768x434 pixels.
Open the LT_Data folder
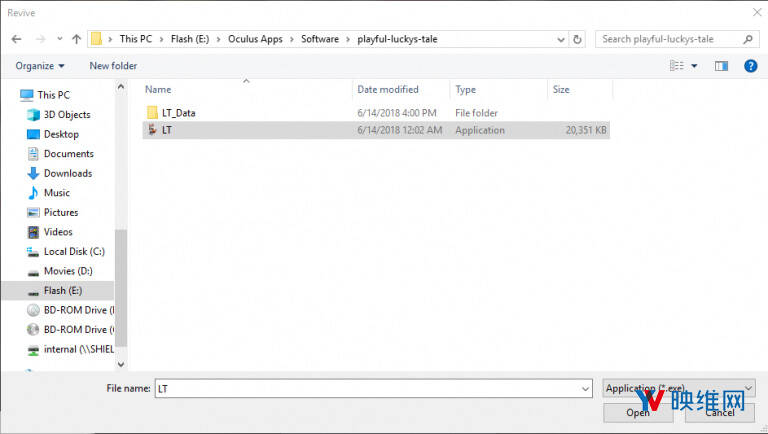coord(178,113)
